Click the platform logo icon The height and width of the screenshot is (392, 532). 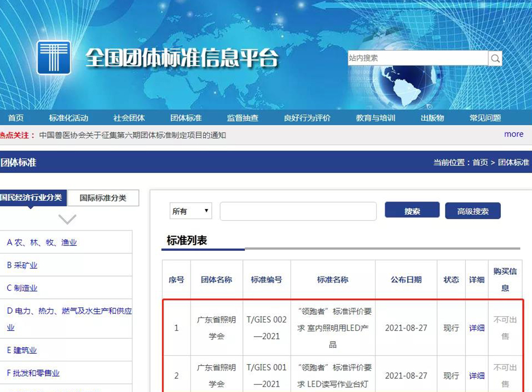click(53, 57)
